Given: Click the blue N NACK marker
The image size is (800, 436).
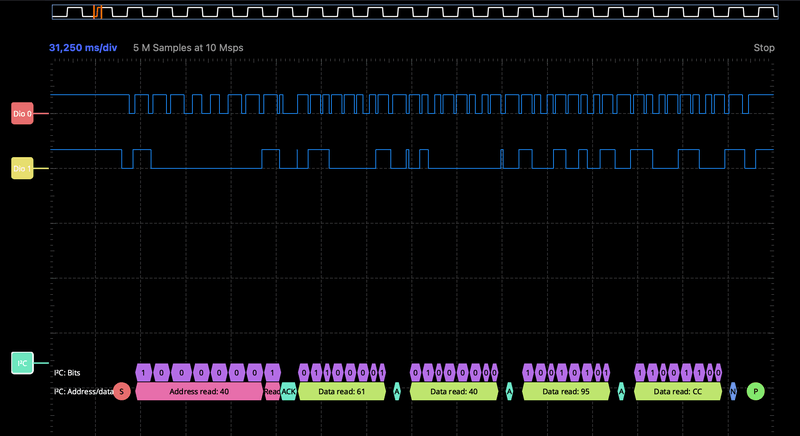Looking at the screenshot, I should tap(733, 392).
